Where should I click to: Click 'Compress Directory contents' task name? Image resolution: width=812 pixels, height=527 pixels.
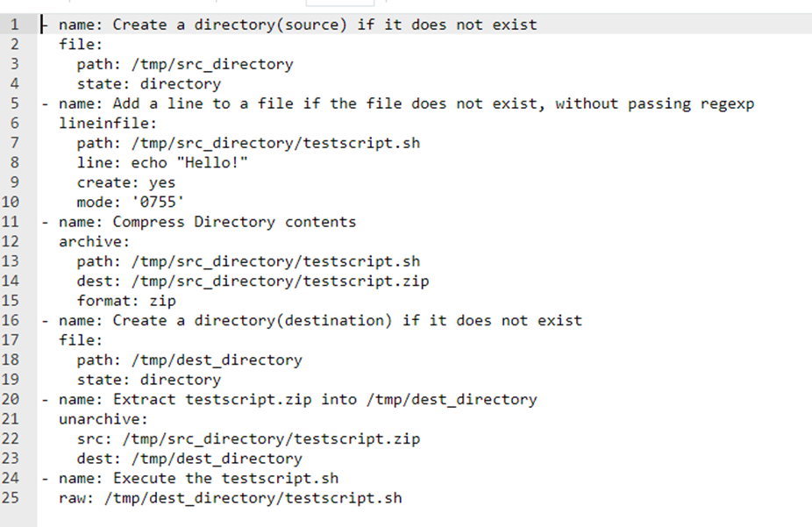point(234,222)
